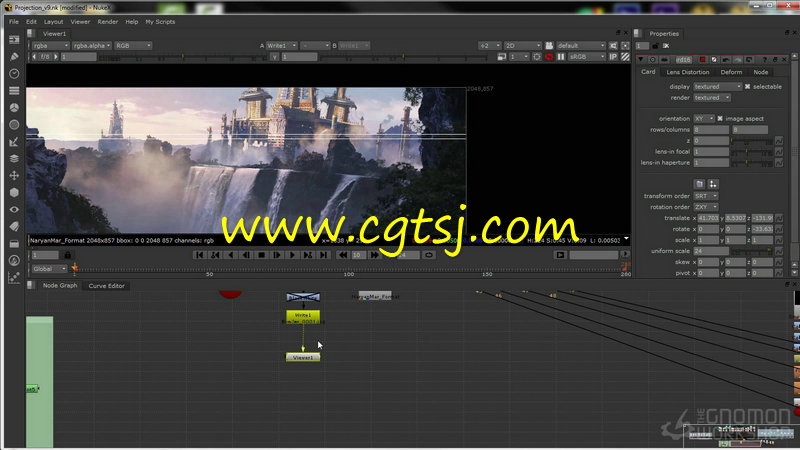The width and height of the screenshot is (800, 450).
Task: Open the MetaData tag icon
Action: coord(14,227)
